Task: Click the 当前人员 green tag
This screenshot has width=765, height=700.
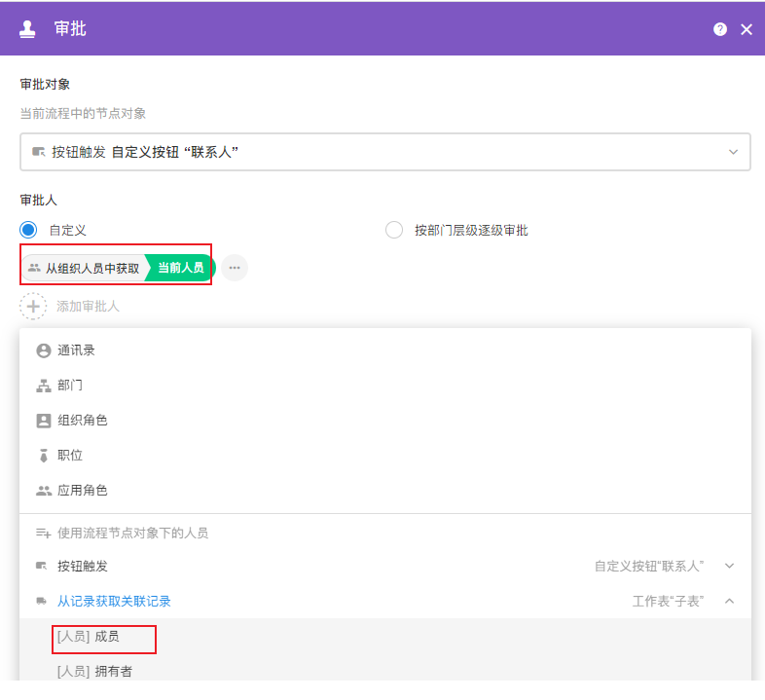Action: click(x=181, y=268)
